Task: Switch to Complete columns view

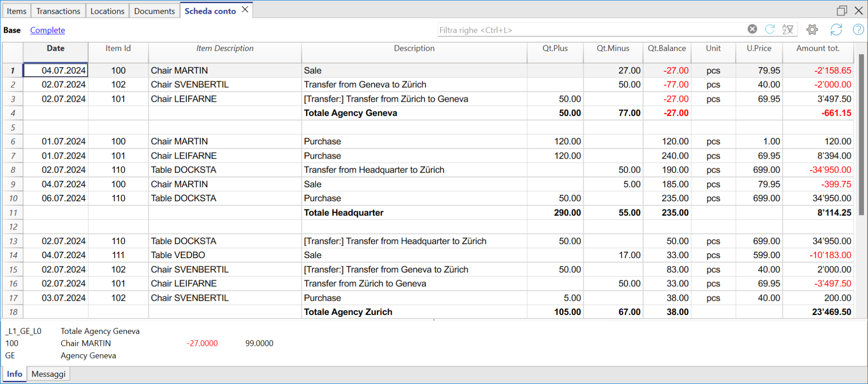Action: (48, 30)
